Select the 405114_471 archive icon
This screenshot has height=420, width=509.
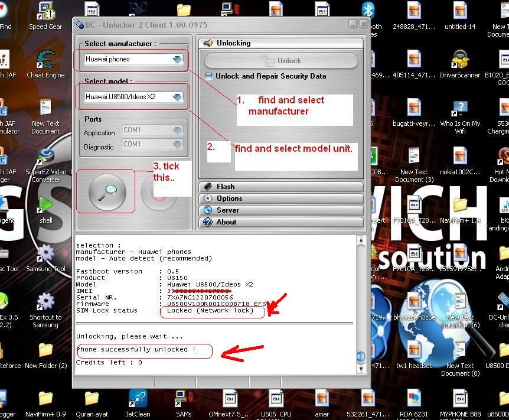[414, 64]
